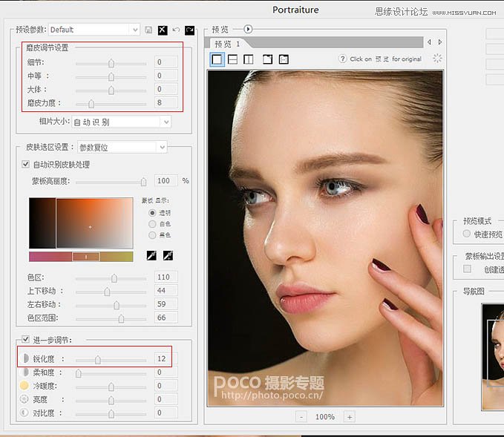The width and height of the screenshot is (504, 437).
Task: Expand the 相片大小 自动识别 dropdown
Action: coord(121,122)
